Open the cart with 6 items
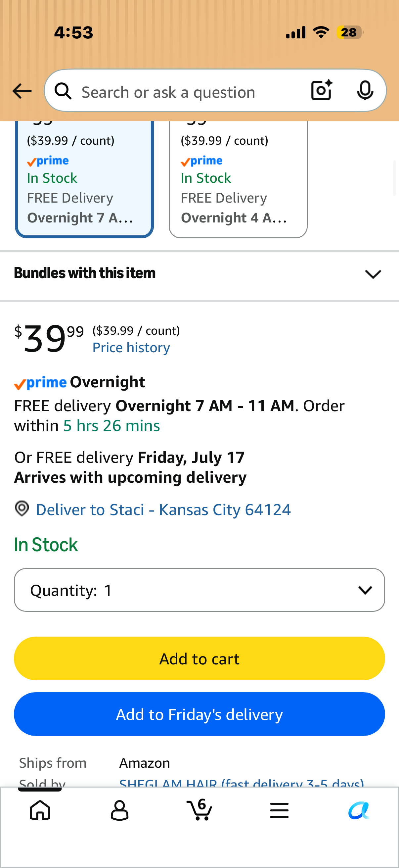 click(x=199, y=809)
